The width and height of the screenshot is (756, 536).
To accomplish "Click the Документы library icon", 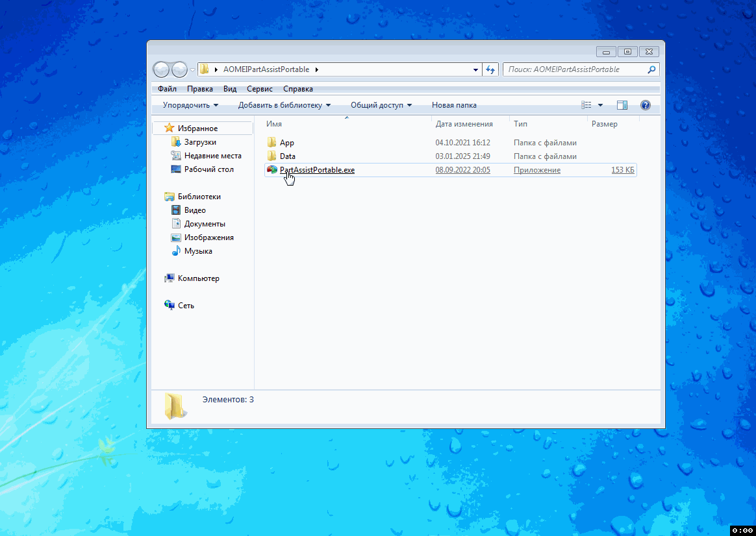I will click(176, 223).
